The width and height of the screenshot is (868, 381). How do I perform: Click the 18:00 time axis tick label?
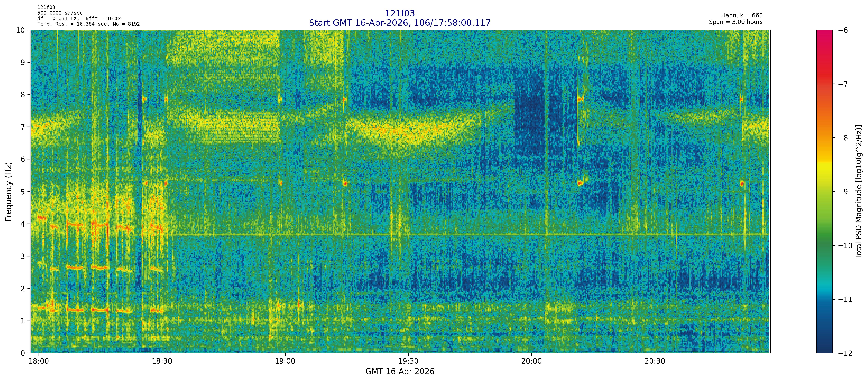(39, 362)
